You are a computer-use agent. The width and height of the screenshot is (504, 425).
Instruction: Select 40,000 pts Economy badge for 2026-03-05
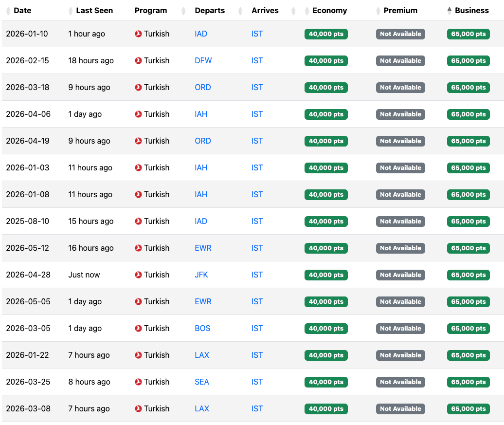(326, 328)
